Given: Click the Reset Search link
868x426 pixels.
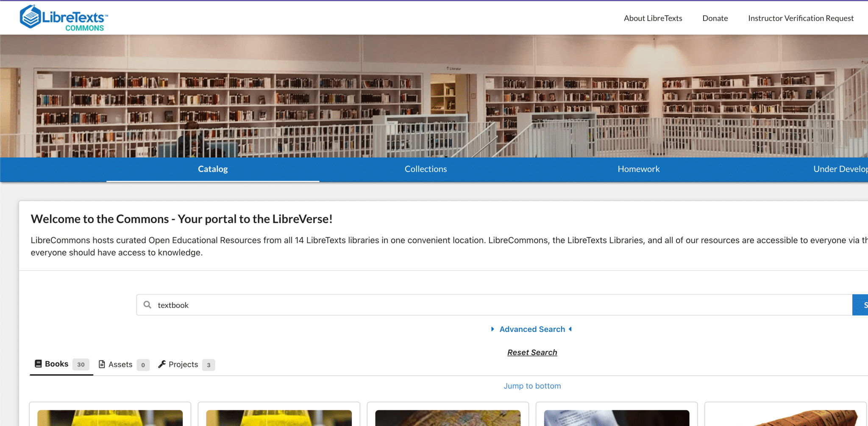Looking at the screenshot, I should point(532,352).
